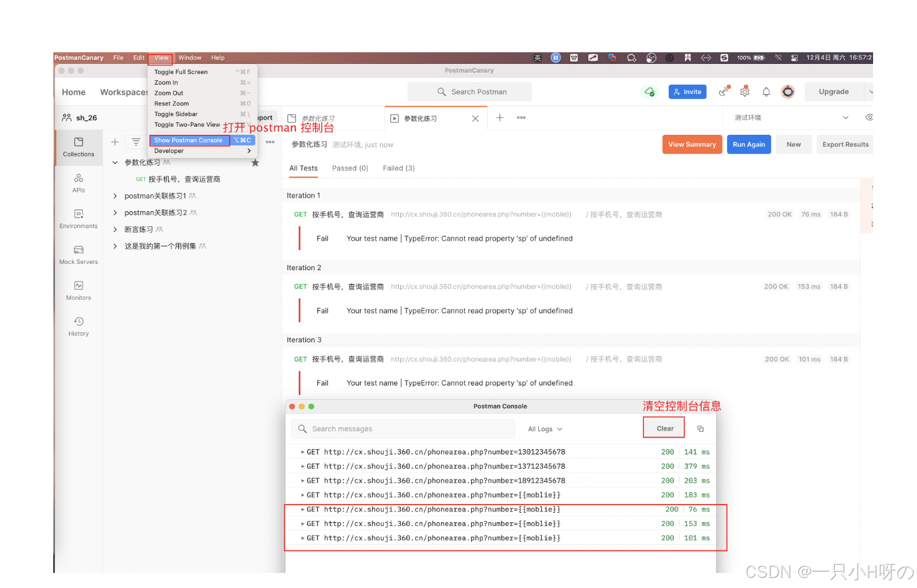
Task: Open the APIs sidebar panel
Action: click(x=78, y=183)
